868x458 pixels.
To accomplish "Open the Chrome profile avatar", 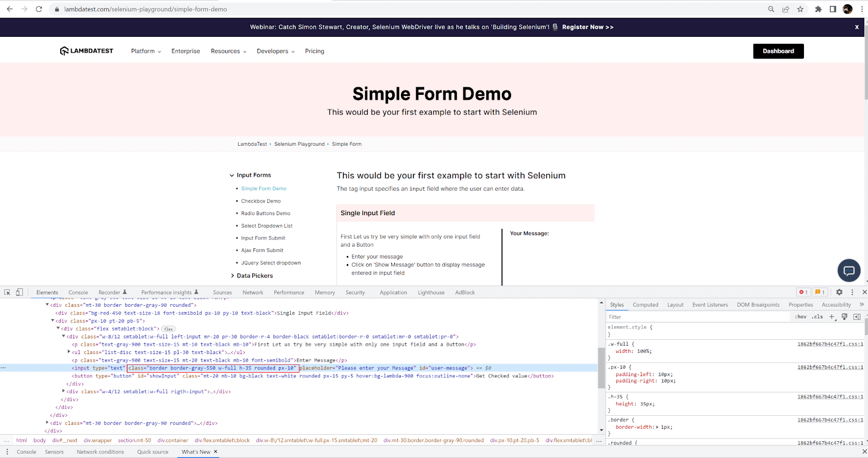I will (x=848, y=9).
